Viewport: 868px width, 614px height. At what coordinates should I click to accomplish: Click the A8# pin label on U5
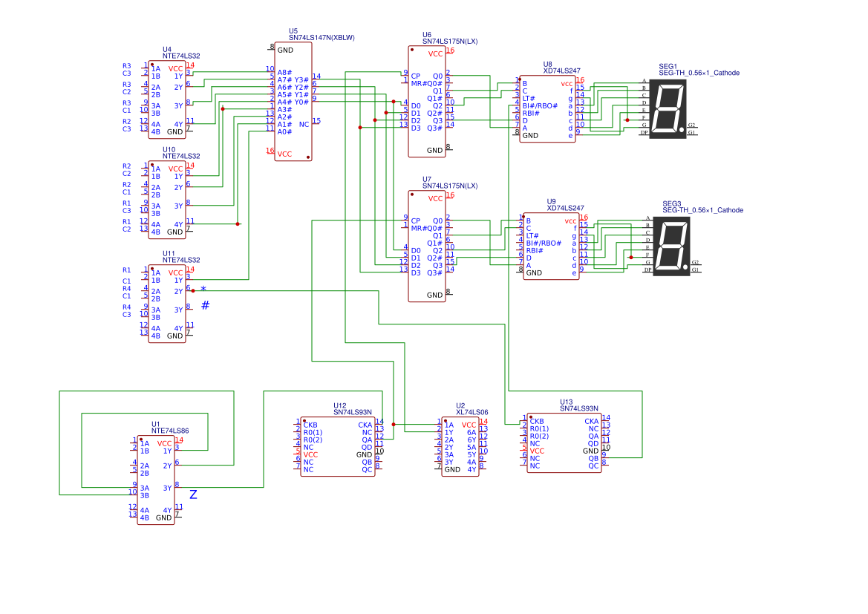(x=284, y=73)
